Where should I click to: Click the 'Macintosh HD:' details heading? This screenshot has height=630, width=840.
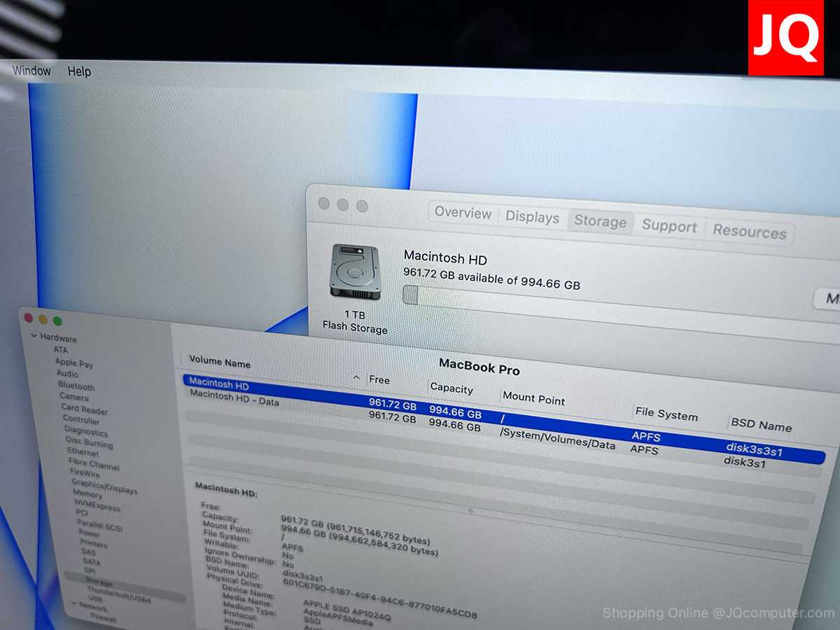(226, 489)
